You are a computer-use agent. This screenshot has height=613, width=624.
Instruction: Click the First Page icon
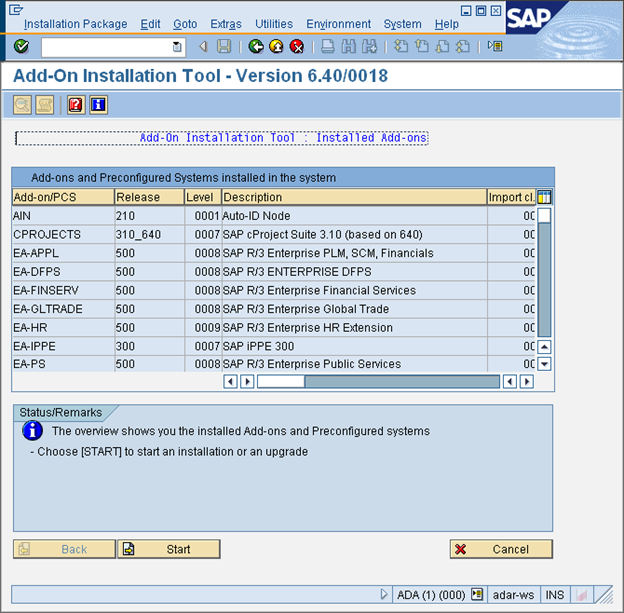pyautogui.click(x=401, y=47)
